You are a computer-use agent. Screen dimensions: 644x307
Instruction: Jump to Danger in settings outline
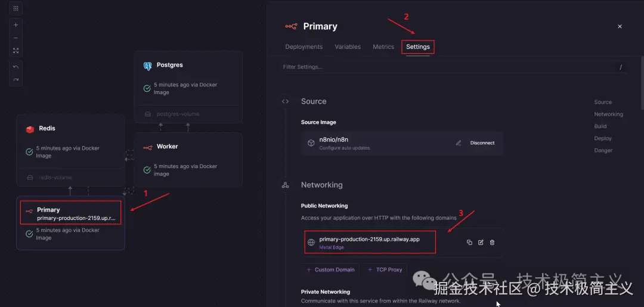point(603,150)
